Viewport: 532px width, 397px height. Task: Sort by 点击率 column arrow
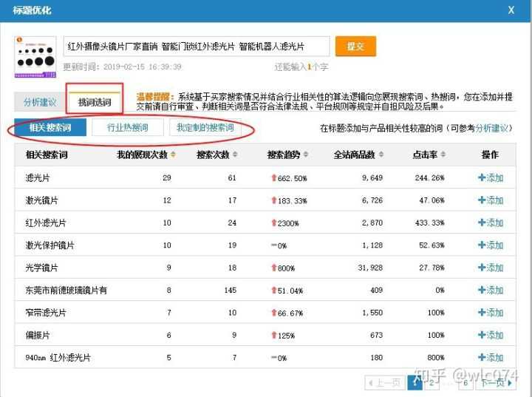pos(443,155)
